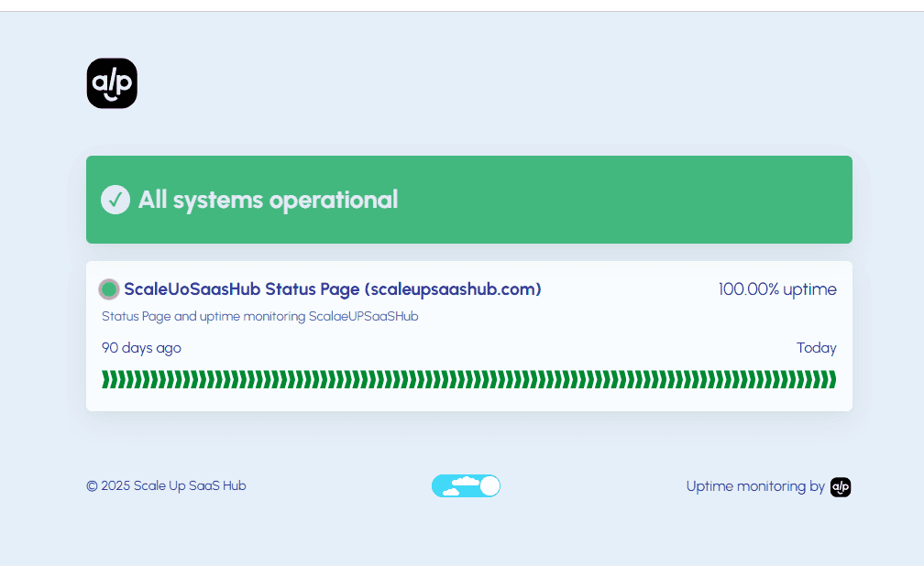Screen dimensions: 924x566
Task: Open the "Uptime monitoring by" link
Action: [x=755, y=486]
